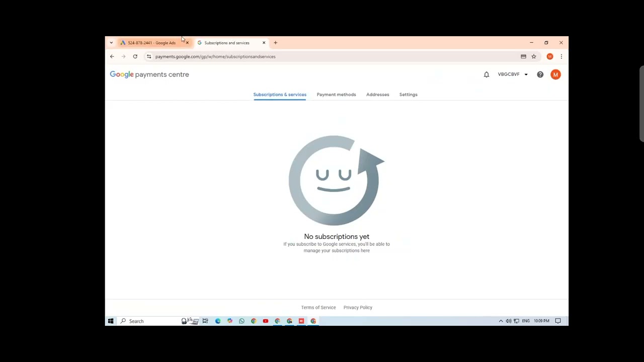This screenshot has height=362, width=644.
Task: Switch to the Google Ads browser tab
Action: coord(151,43)
